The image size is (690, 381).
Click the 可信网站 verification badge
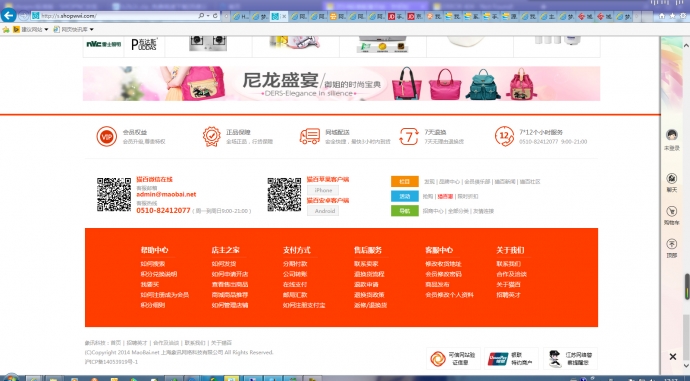coord(453,359)
